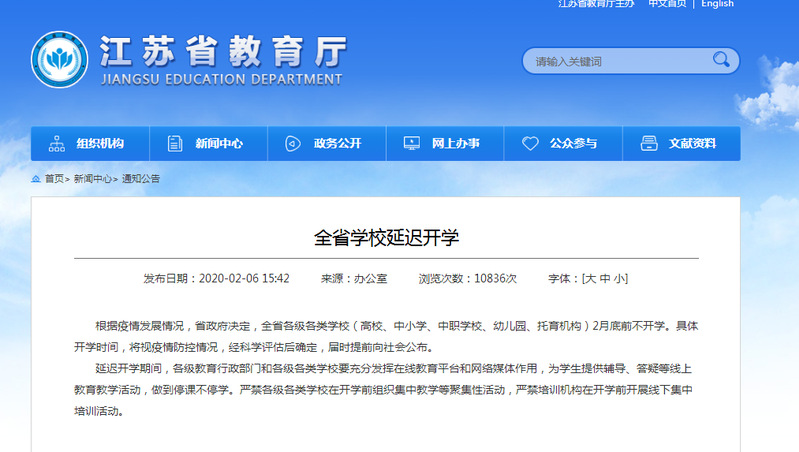Focus the keyword search input field
The image size is (799, 452).
[615, 61]
